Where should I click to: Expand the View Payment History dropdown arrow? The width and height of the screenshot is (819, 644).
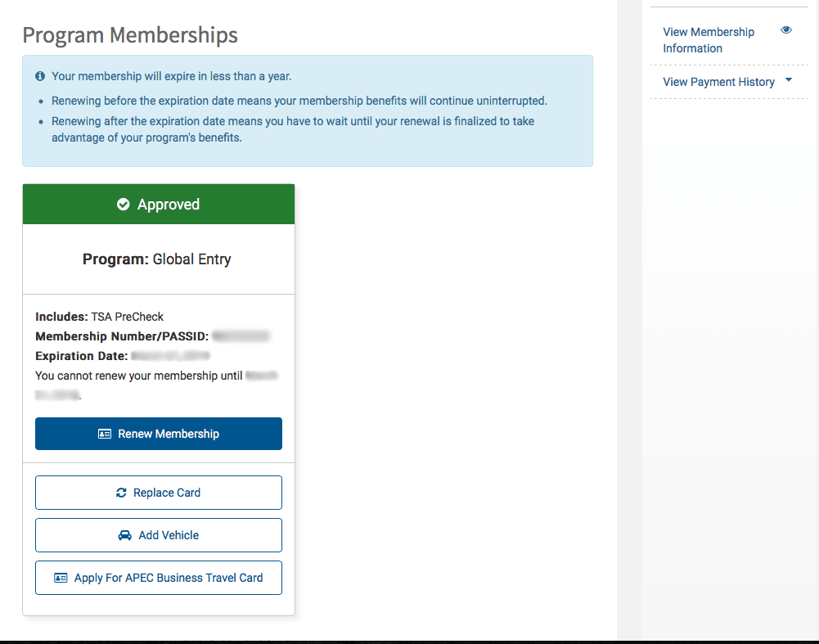(789, 80)
